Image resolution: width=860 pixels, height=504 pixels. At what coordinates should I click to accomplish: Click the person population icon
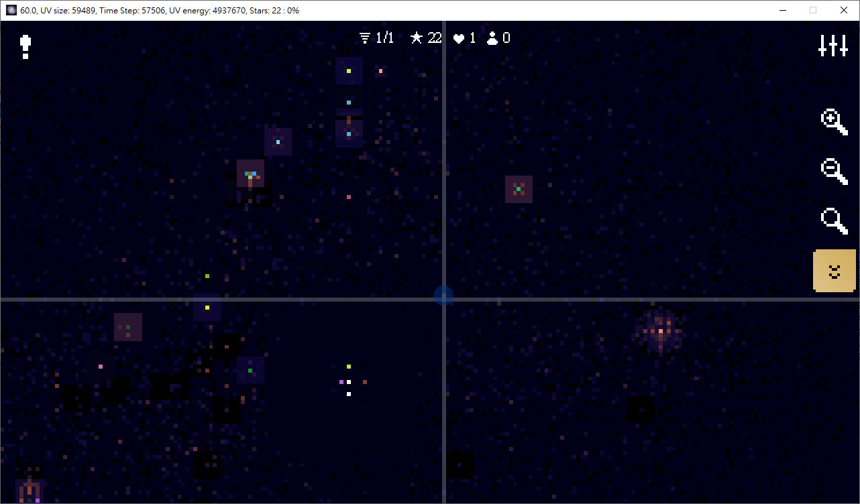[492, 38]
